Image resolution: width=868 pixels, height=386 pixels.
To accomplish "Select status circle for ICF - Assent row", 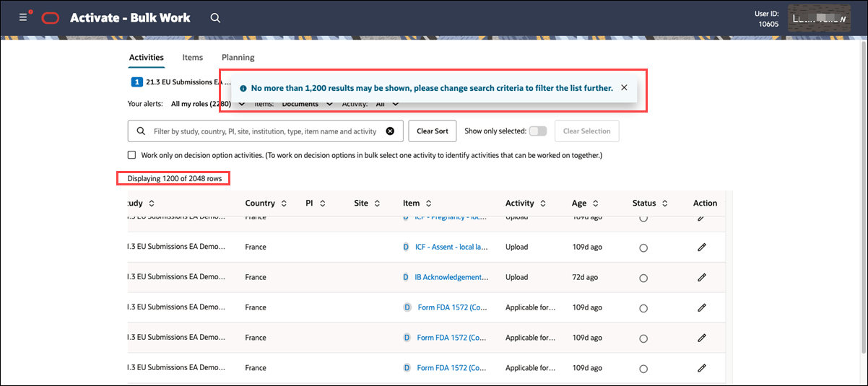I will pos(643,247).
